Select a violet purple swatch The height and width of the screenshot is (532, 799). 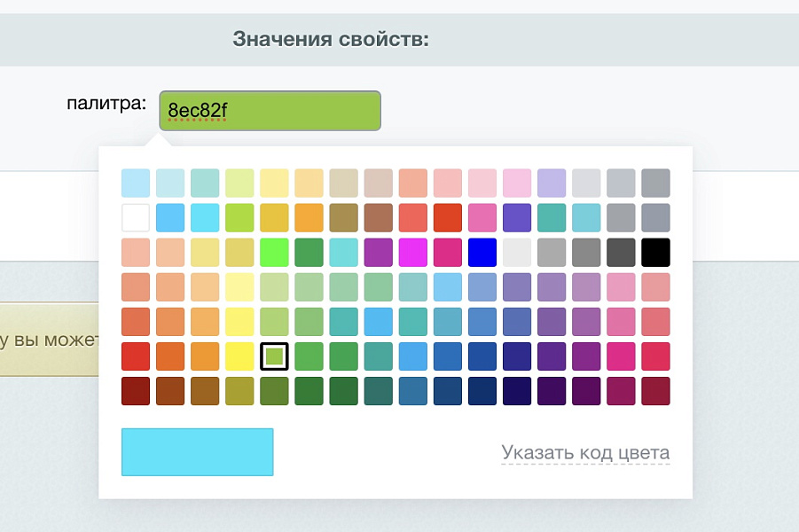(516, 217)
